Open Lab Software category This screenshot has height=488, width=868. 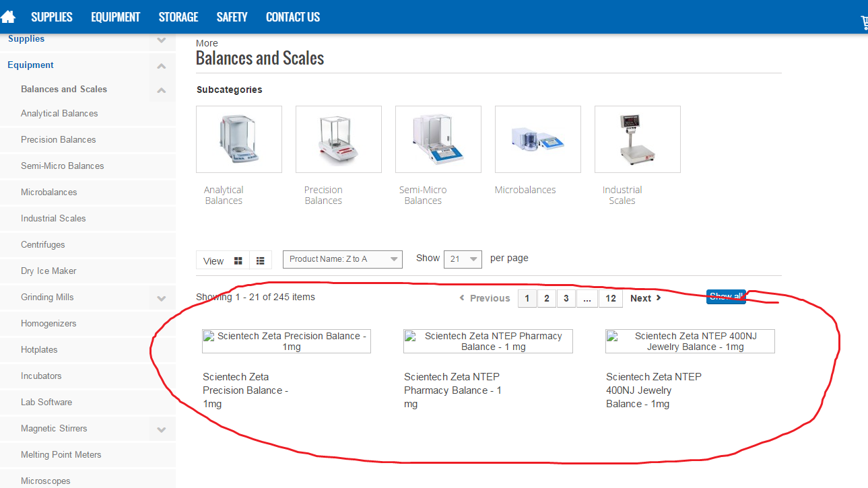pos(46,402)
